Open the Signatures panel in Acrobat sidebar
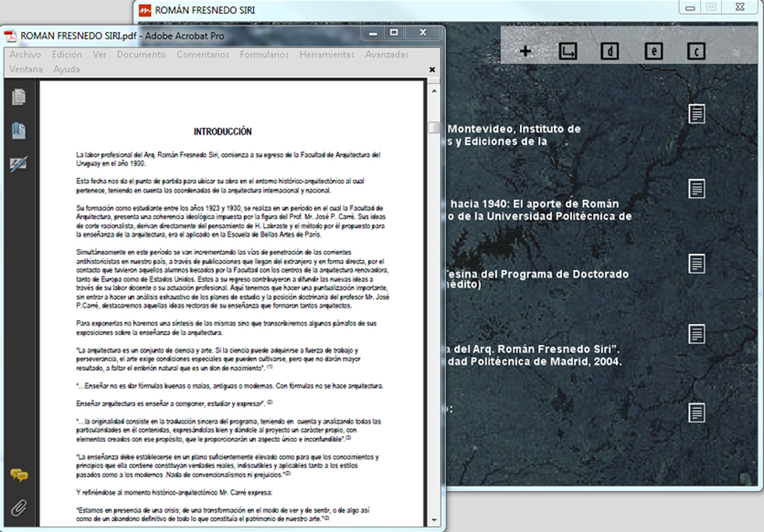The image size is (764, 532). tap(19, 164)
